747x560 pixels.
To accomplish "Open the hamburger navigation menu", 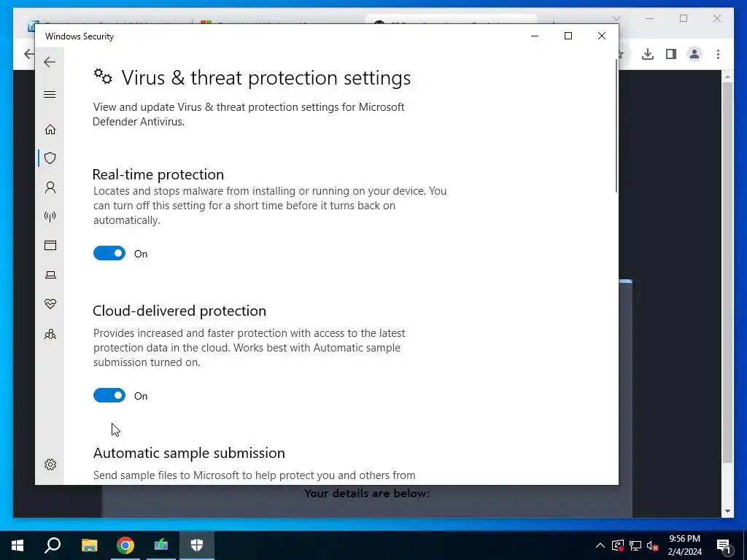I will coord(50,94).
